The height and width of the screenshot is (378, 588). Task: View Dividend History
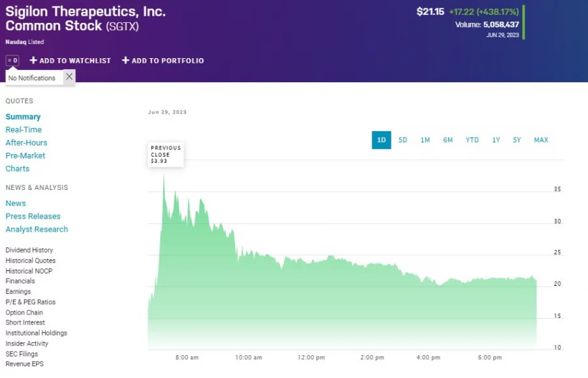point(29,249)
